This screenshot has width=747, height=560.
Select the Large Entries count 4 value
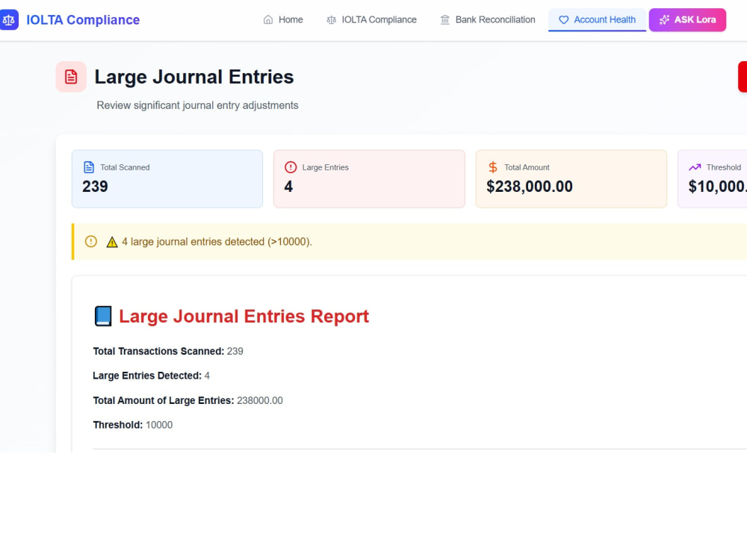[x=288, y=187]
